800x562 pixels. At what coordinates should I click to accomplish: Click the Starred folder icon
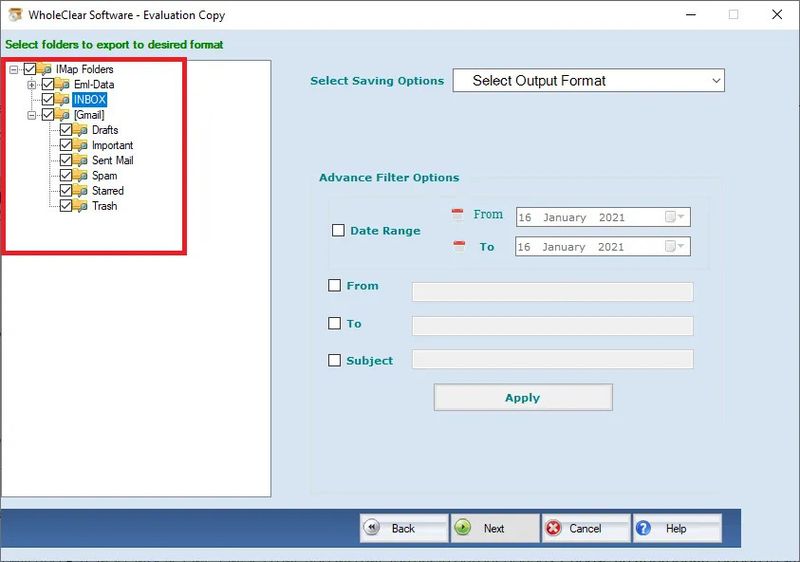click(80, 191)
